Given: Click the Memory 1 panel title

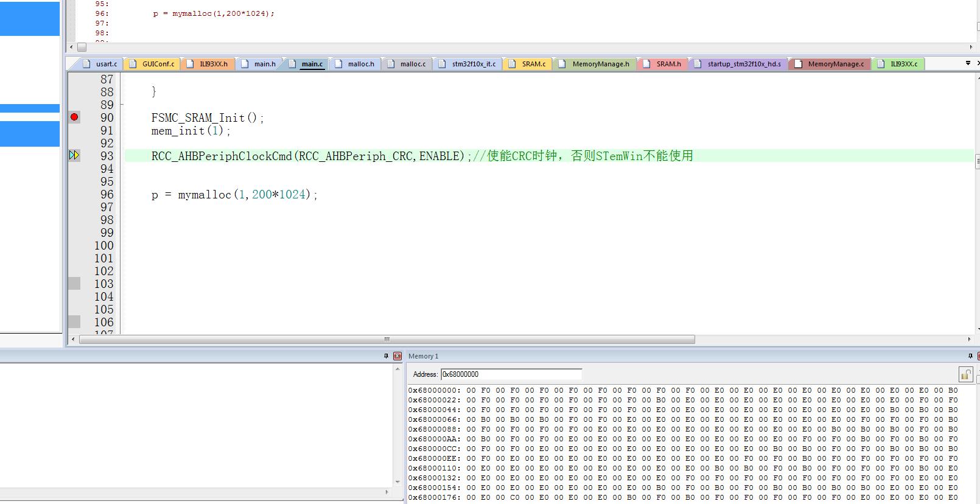Looking at the screenshot, I should click(x=423, y=356).
